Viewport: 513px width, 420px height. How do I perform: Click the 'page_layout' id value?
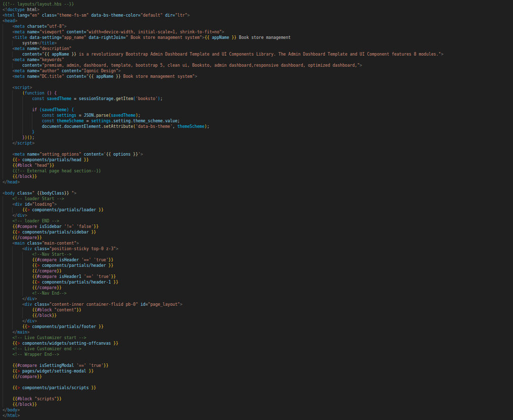[x=164, y=304]
